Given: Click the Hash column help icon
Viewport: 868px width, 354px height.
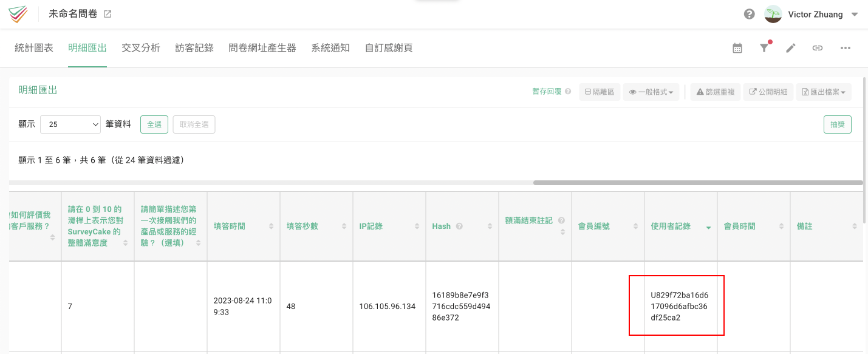Looking at the screenshot, I should click(459, 226).
